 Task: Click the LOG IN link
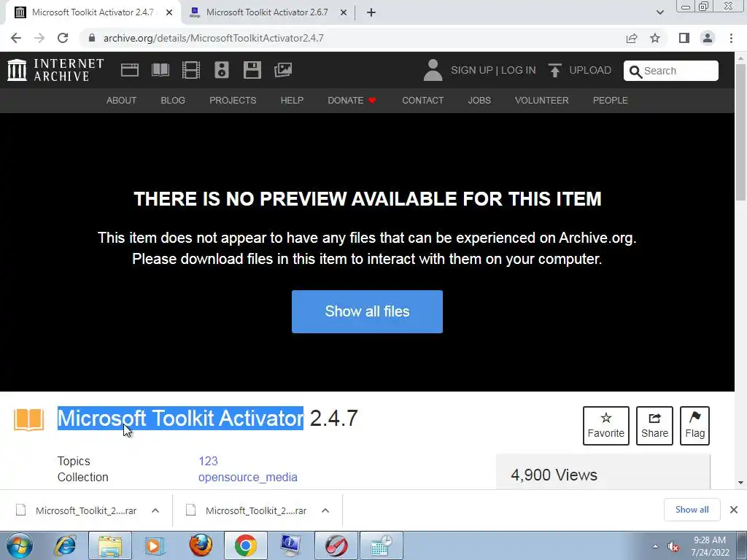tap(519, 71)
